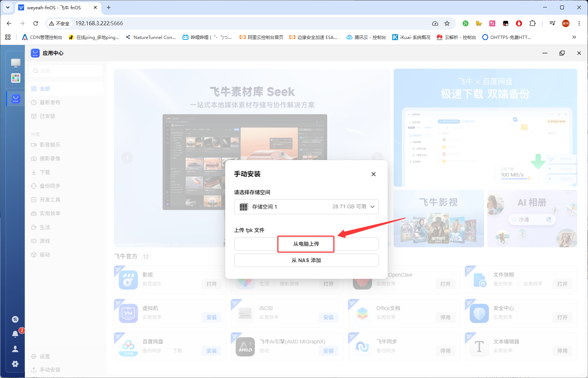This screenshot has width=588, height=378.
Task: Select 最新发布 in the sidebar
Action: pyautogui.click(x=66, y=102)
